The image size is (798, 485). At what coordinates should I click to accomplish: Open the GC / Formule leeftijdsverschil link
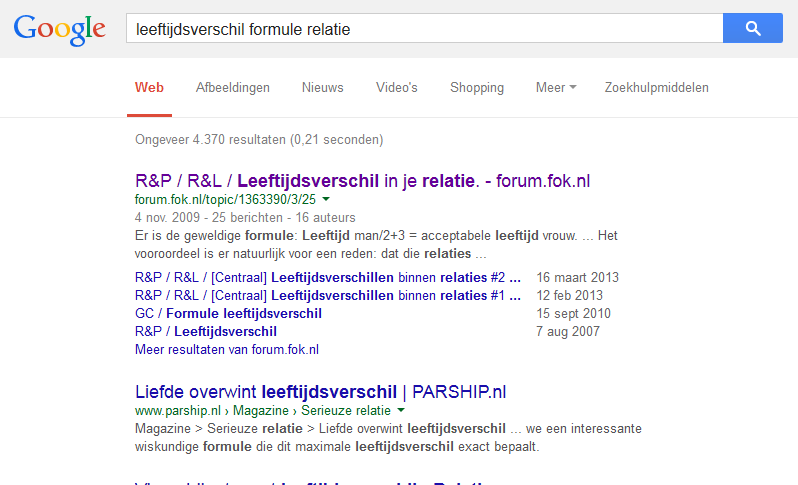pyautogui.click(x=228, y=313)
